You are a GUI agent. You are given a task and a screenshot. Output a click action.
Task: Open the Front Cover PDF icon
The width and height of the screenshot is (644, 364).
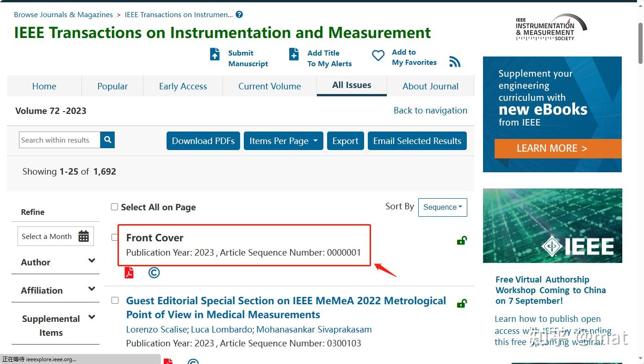[x=129, y=273]
